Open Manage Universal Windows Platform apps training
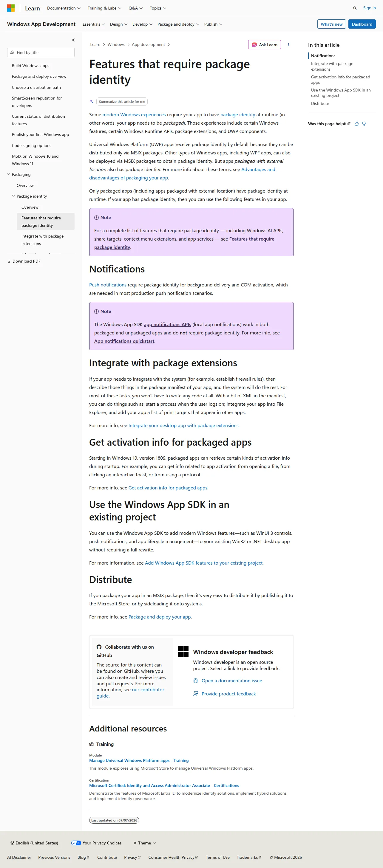 [x=139, y=760]
